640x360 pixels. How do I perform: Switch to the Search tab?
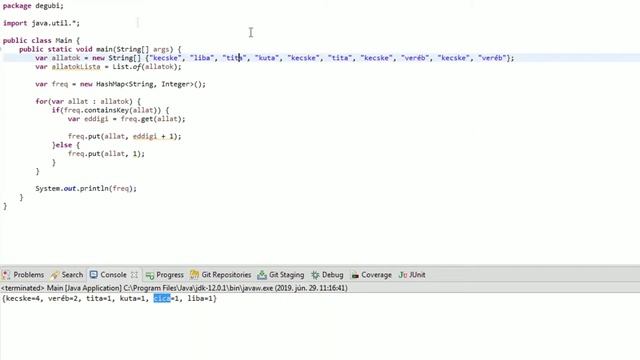67,275
